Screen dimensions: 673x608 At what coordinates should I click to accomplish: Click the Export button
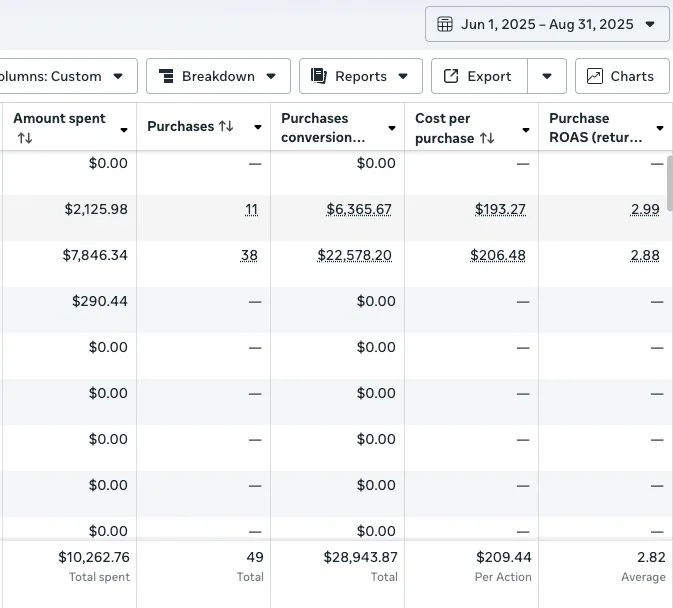tap(479, 76)
